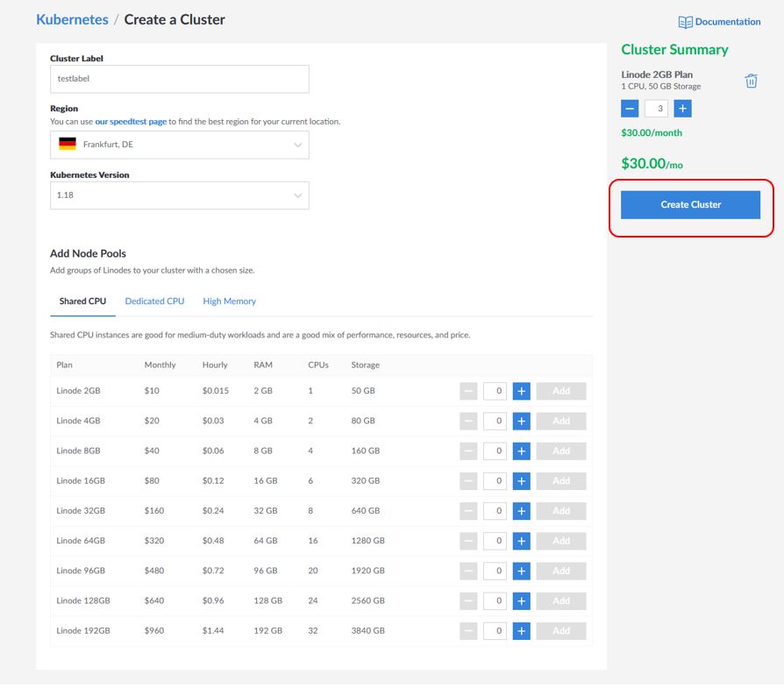Click the $0.015 hourly price
The height and width of the screenshot is (689, 784).
tap(216, 391)
